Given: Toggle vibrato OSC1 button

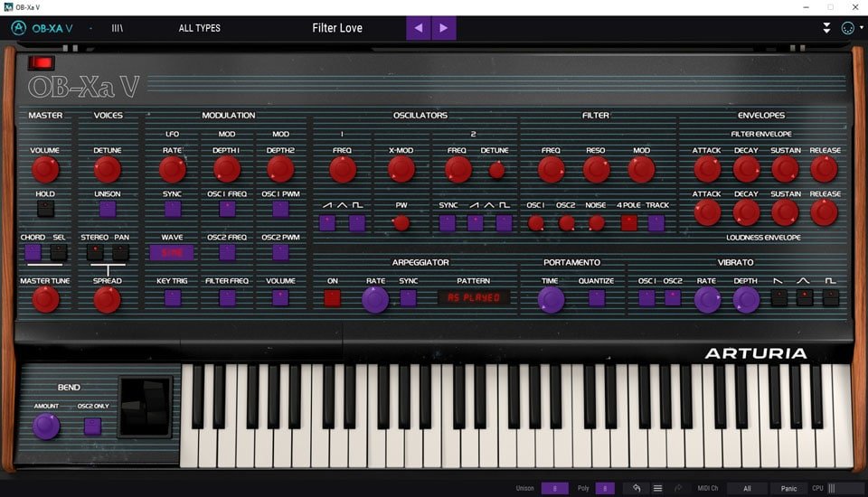Looking at the screenshot, I should [x=646, y=298].
